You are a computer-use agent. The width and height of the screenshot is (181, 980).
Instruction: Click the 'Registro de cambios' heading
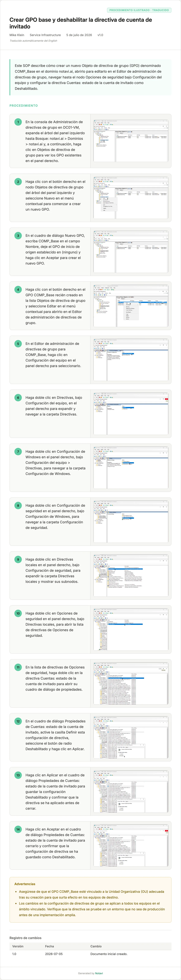[25, 938]
